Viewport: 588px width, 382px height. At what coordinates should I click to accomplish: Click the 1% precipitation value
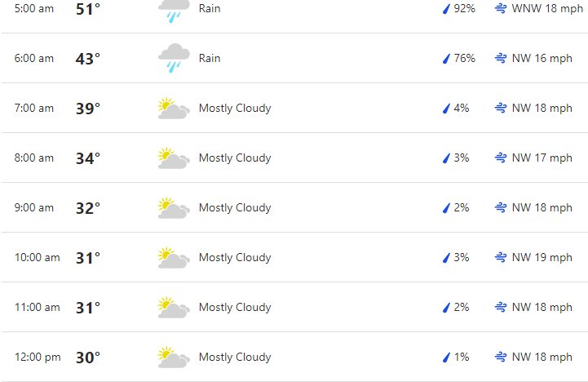[462, 357]
